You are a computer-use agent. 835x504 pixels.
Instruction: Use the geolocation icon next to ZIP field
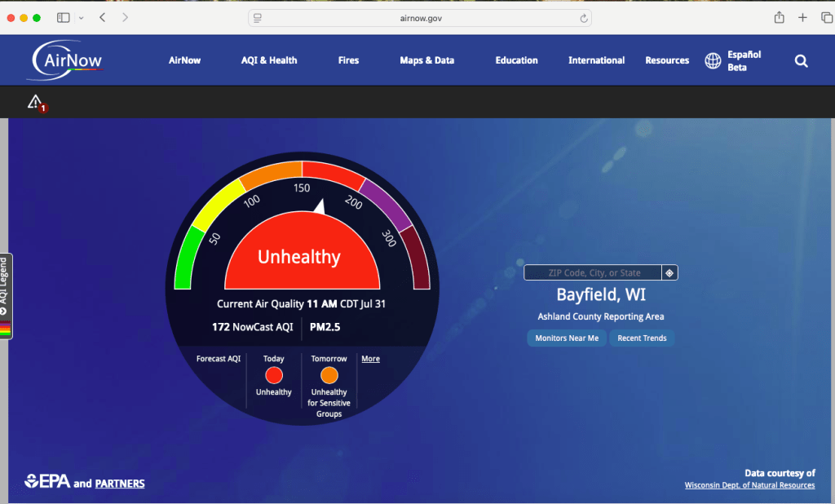pos(670,272)
